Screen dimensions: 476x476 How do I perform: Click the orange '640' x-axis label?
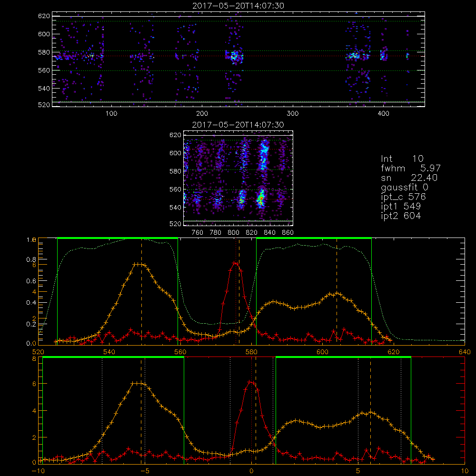tap(465, 352)
